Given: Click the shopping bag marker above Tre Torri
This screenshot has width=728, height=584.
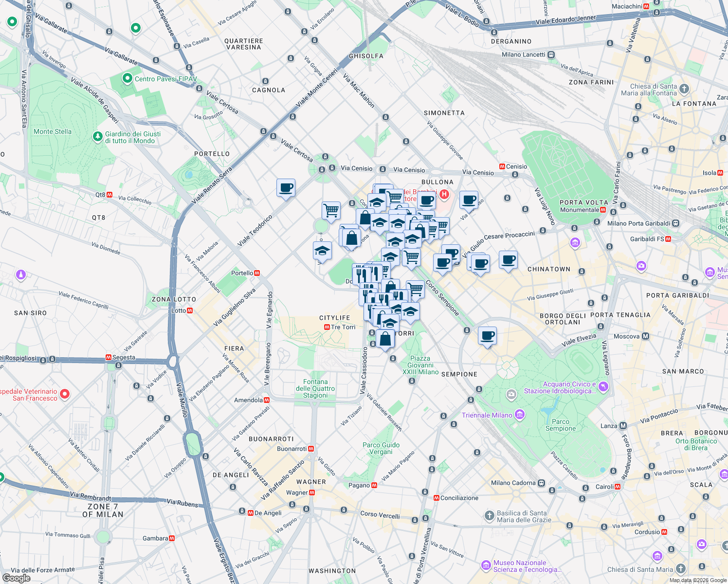Looking at the screenshot, I should (x=385, y=339).
